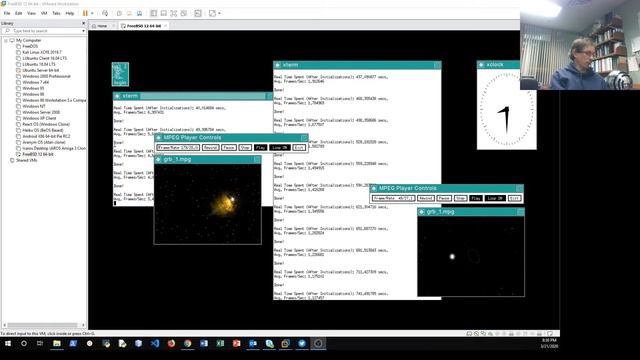Select Lubuntu Client 16.04 LTS VM
Screen dimensions: 640x360
coord(44,58)
